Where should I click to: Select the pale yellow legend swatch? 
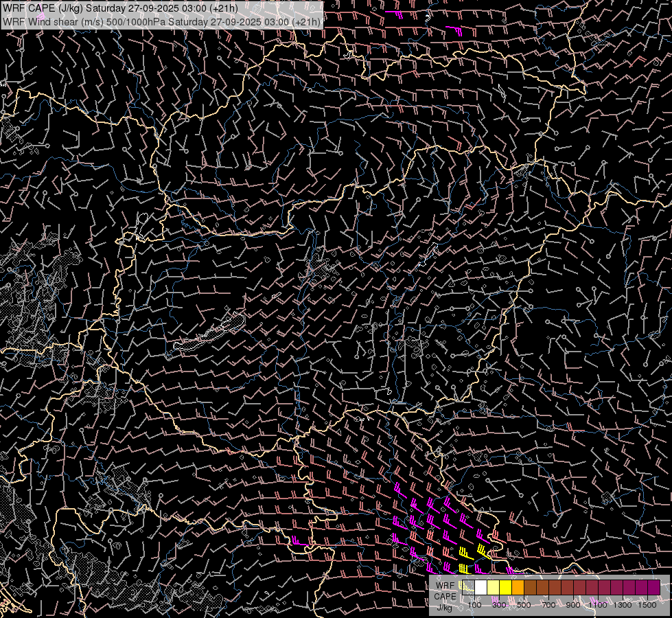pos(494,587)
